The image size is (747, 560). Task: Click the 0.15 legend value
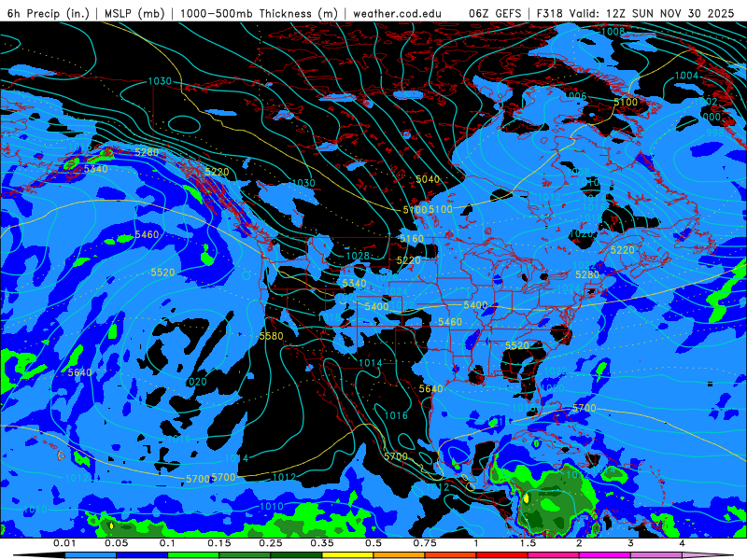tap(219, 543)
